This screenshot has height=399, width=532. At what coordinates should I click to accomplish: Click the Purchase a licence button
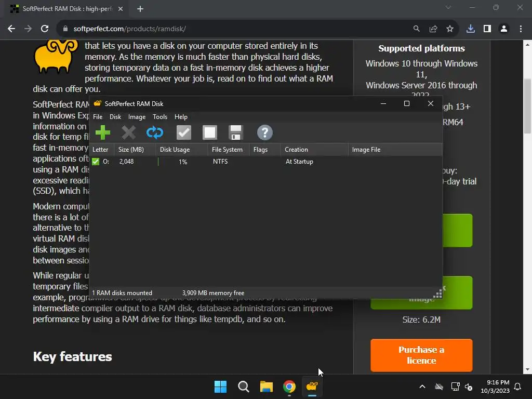pos(421,355)
